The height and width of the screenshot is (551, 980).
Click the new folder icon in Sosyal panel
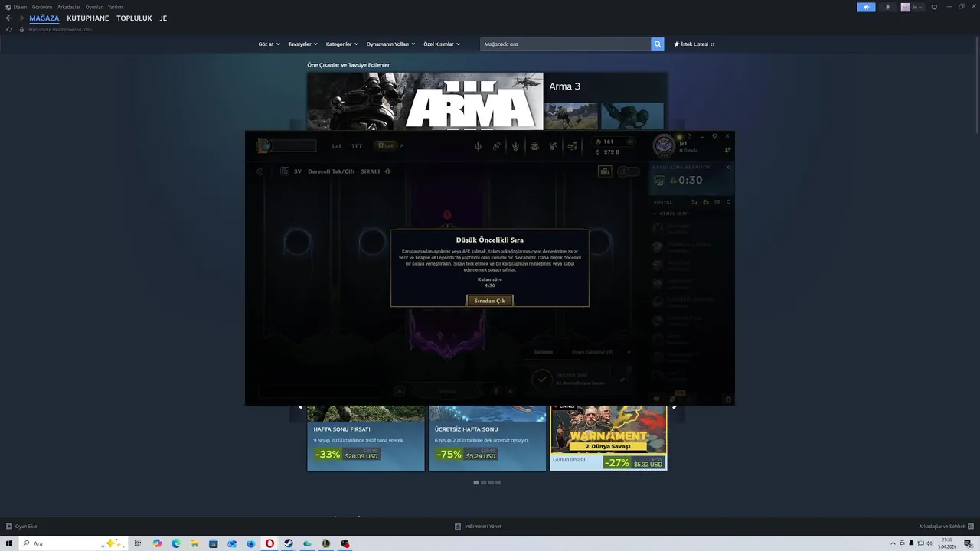click(706, 202)
